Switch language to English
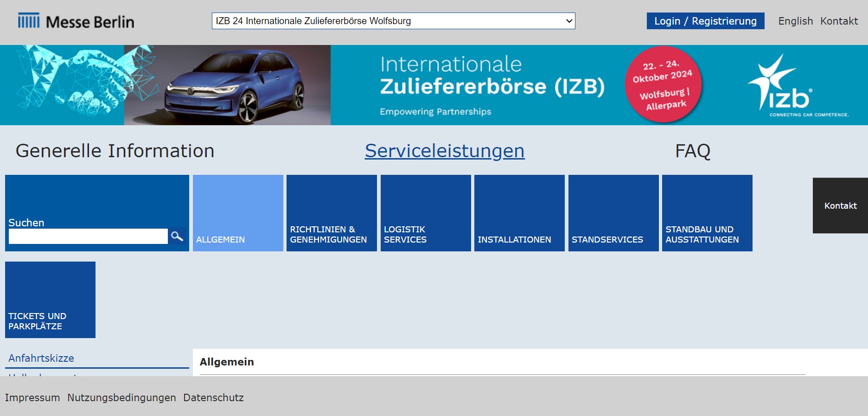 pos(795,21)
